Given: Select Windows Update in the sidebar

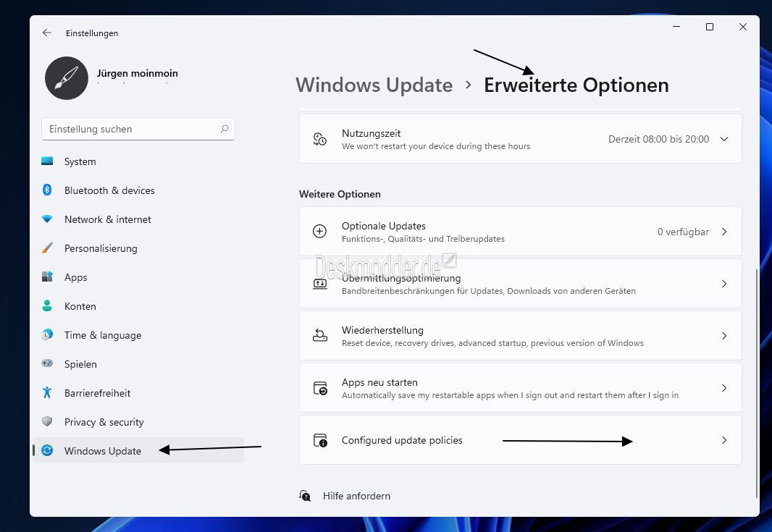Looking at the screenshot, I should (x=138, y=450).
